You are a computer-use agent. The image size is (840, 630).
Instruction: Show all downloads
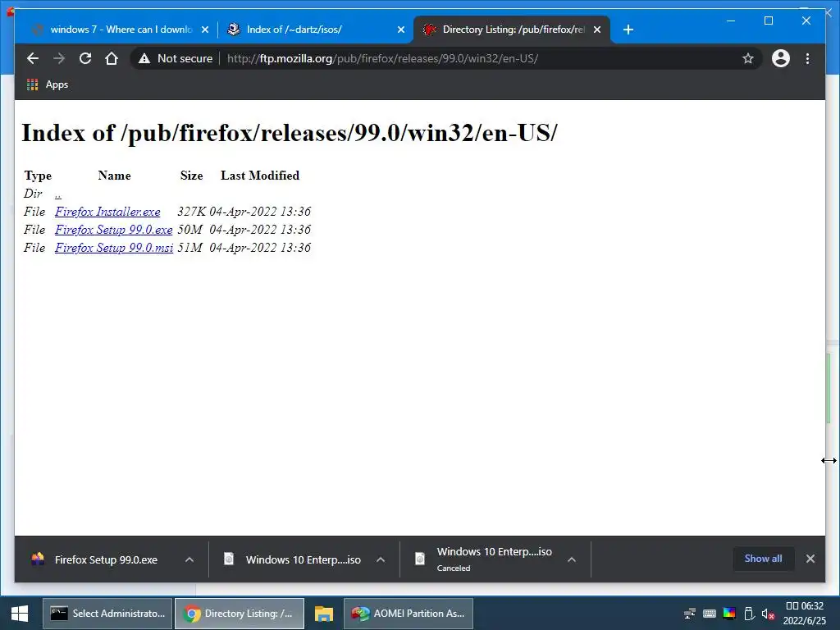point(763,559)
